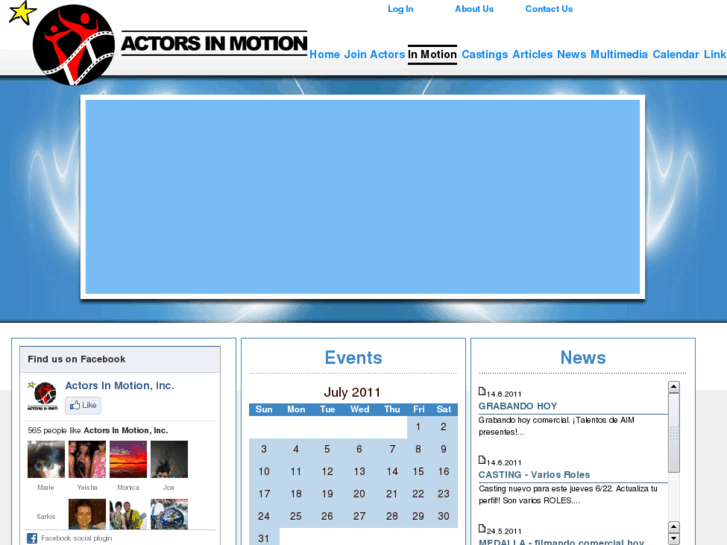Open the Log In link

(x=400, y=9)
